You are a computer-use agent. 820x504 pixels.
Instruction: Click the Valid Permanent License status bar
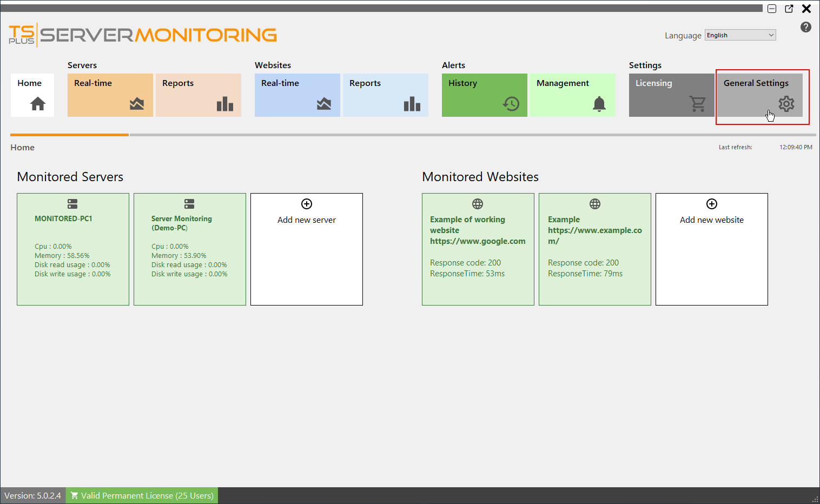(141, 495)
